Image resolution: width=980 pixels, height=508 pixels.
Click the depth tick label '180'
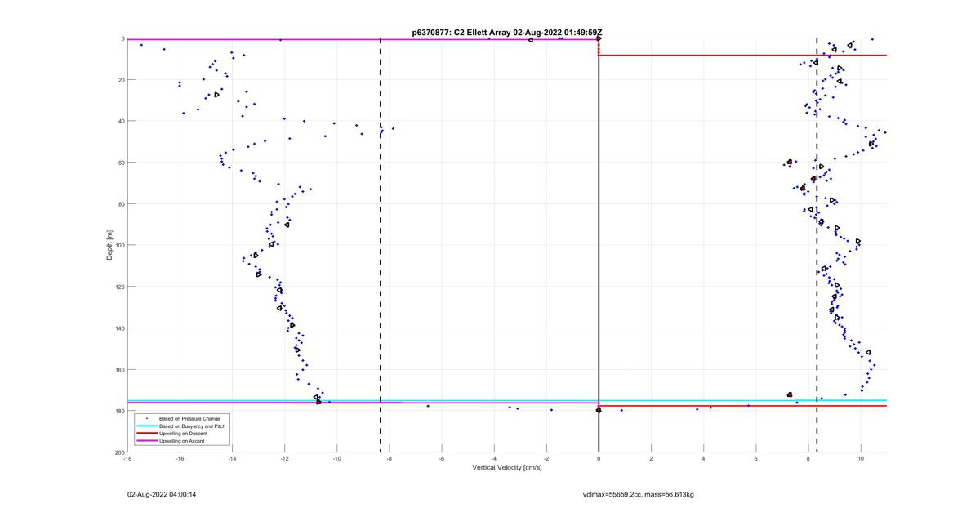pos(119,411)
